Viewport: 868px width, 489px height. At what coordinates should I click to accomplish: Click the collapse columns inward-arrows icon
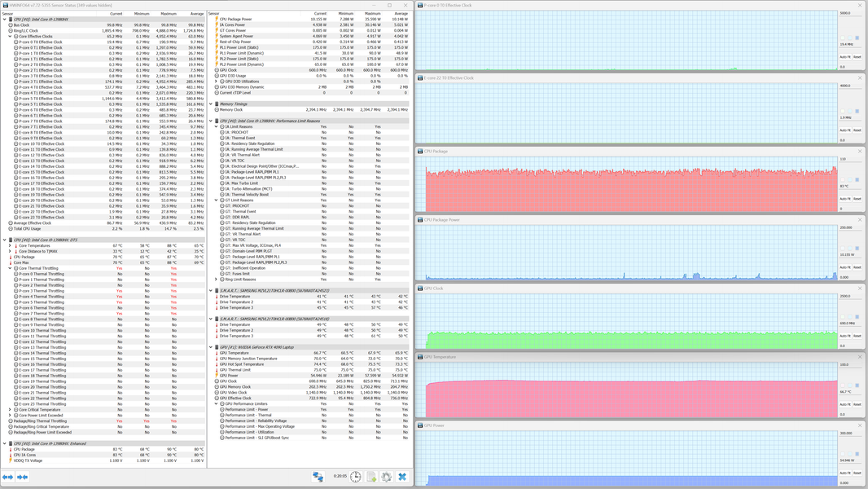[x=22, y=477]
